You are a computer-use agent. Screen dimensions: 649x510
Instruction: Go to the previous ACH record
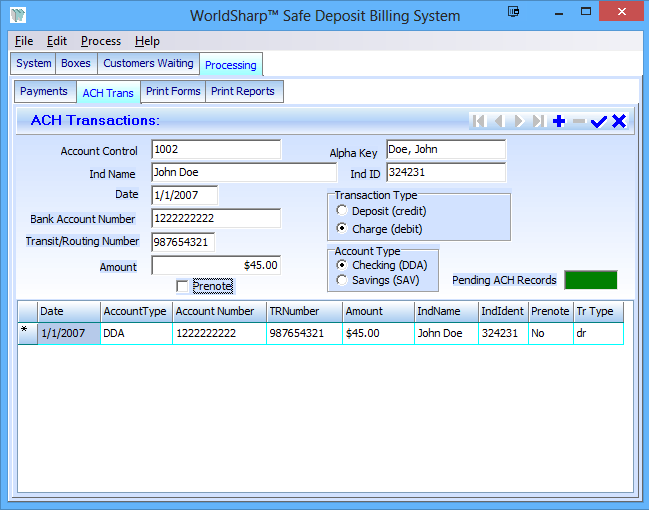[x=499, y=121]
